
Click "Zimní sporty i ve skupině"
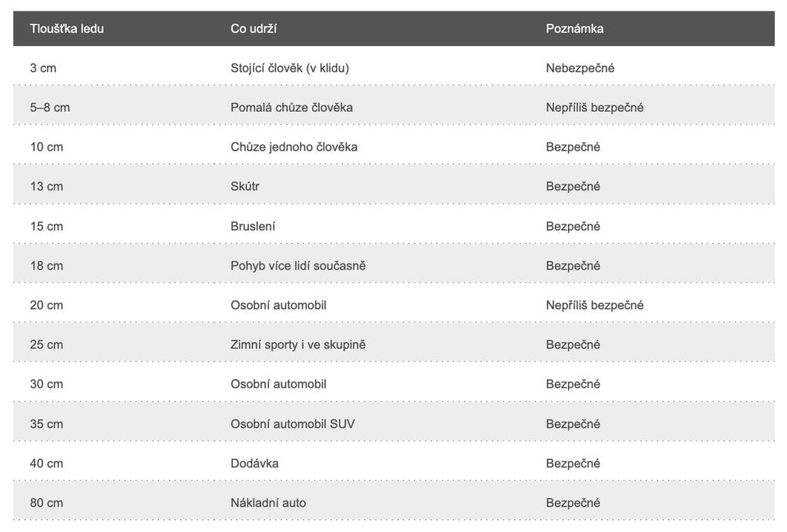tap(298, 344)
